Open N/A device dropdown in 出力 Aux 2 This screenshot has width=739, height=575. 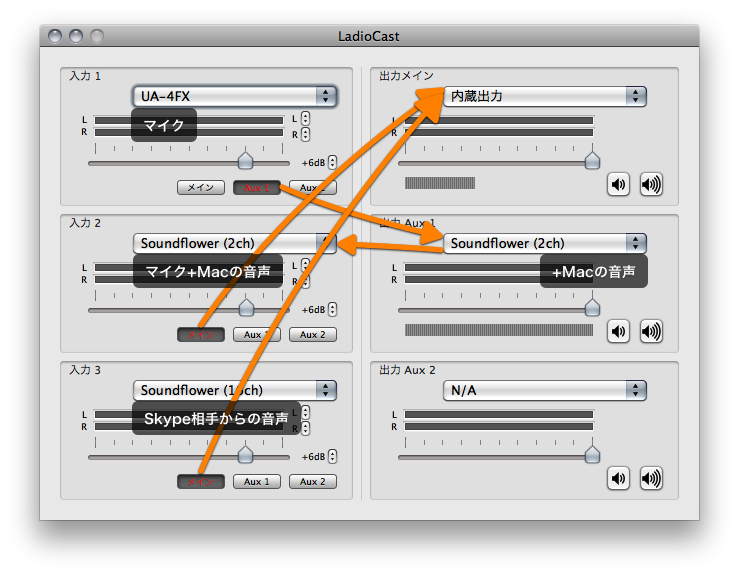pyautogui.click(x=545, y=390)
